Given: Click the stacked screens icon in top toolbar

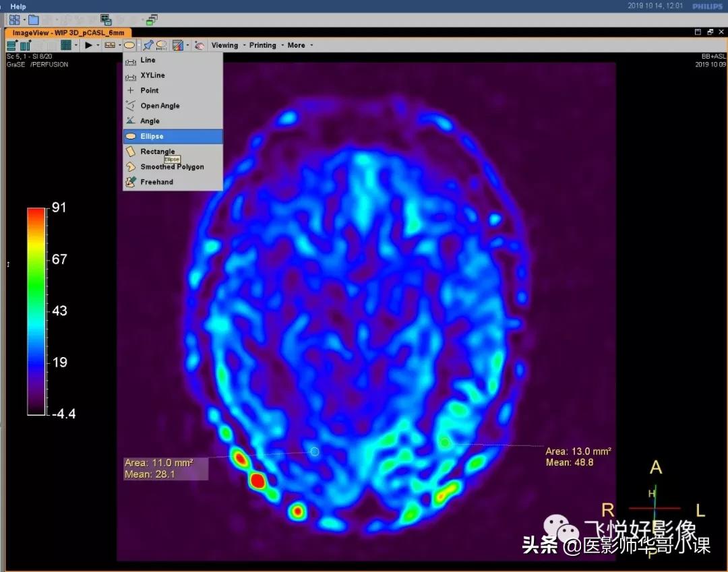Looking at the screenshot, I should pos(106,20).
